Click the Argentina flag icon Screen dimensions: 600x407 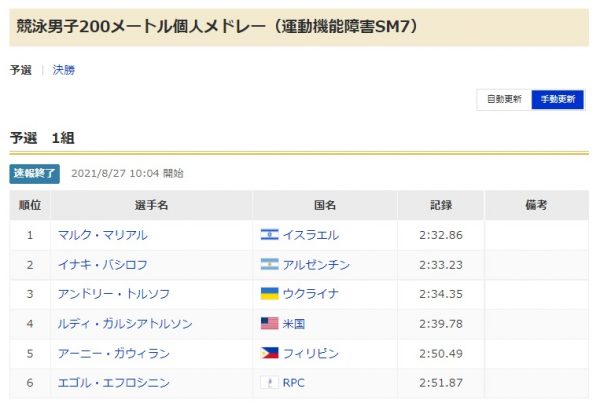tap(268, 265)
